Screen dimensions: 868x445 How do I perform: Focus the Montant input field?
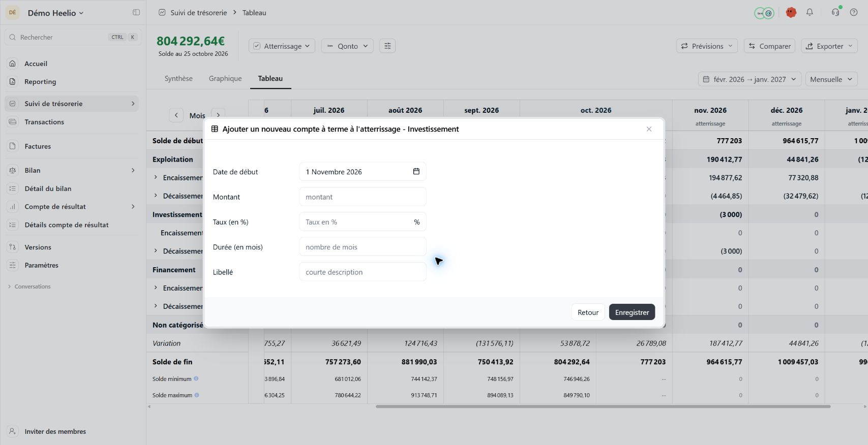point(363,197)
